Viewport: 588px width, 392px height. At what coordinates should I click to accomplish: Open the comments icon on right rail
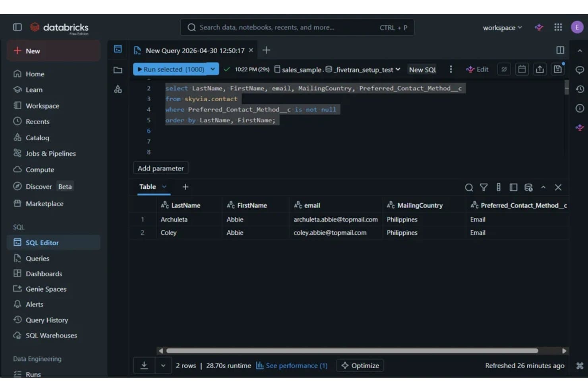tap(580, 70)
